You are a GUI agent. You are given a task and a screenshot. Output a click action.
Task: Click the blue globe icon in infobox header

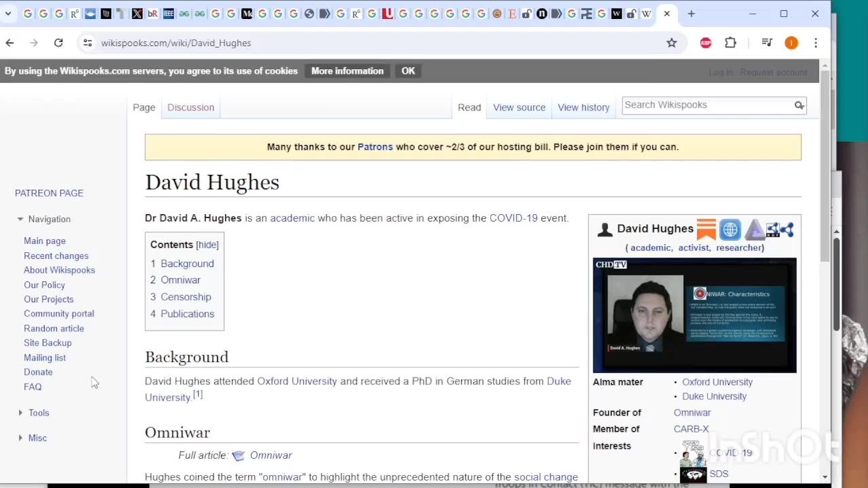pos(730,229)
